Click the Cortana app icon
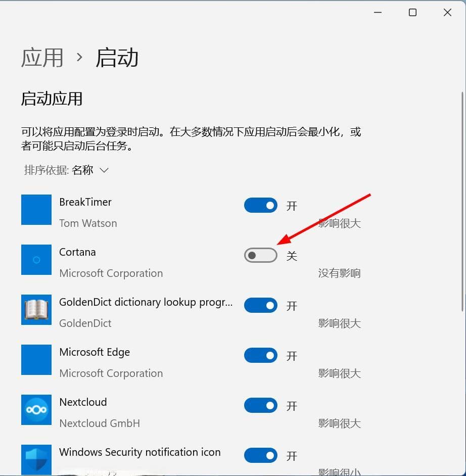Viewport: 466px width, 476px height. 36,260
